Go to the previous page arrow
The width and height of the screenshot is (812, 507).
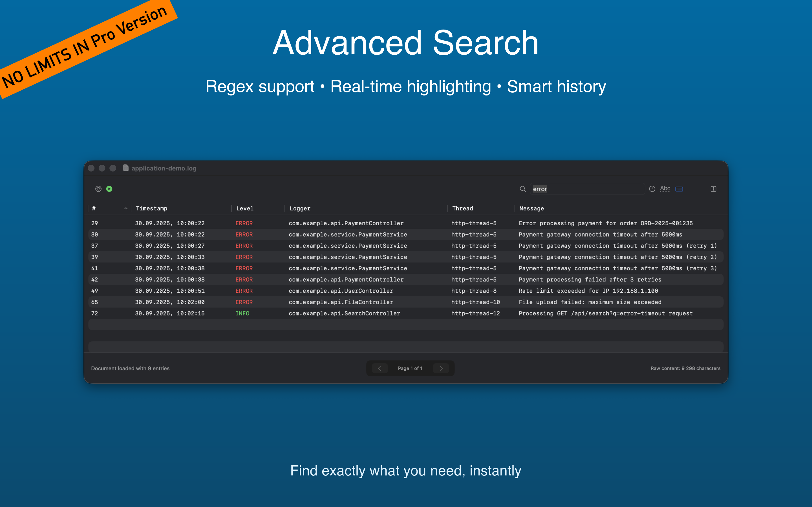click(x=379, y=368)
